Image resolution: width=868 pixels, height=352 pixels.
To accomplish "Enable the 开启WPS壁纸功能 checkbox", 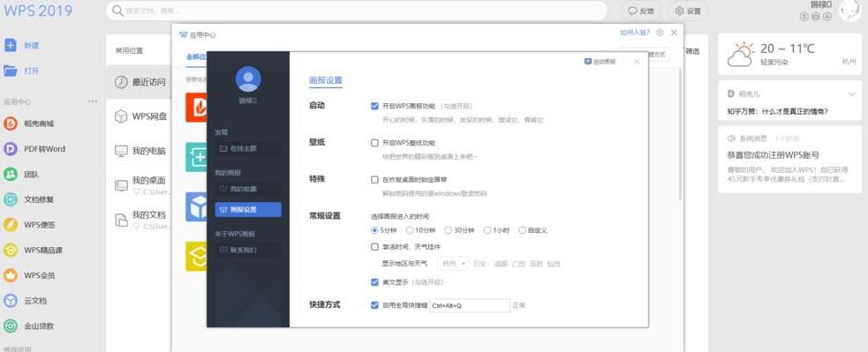I will coord(374,143).
